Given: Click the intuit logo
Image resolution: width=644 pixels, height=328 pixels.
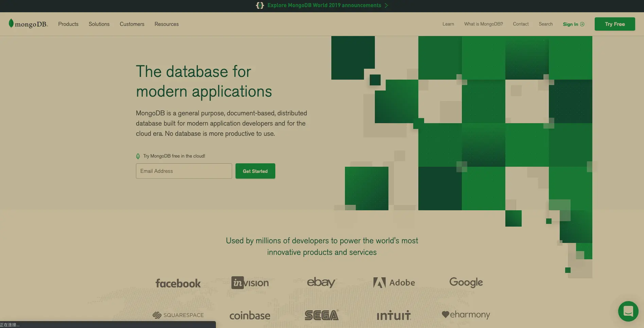Looking at the screenshot, I should pos(394,315).
